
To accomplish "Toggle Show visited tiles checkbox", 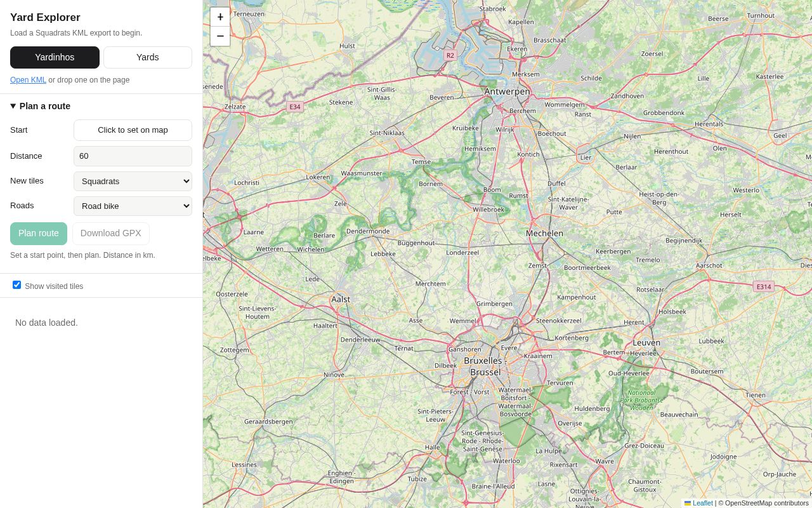I will point(16,285).
